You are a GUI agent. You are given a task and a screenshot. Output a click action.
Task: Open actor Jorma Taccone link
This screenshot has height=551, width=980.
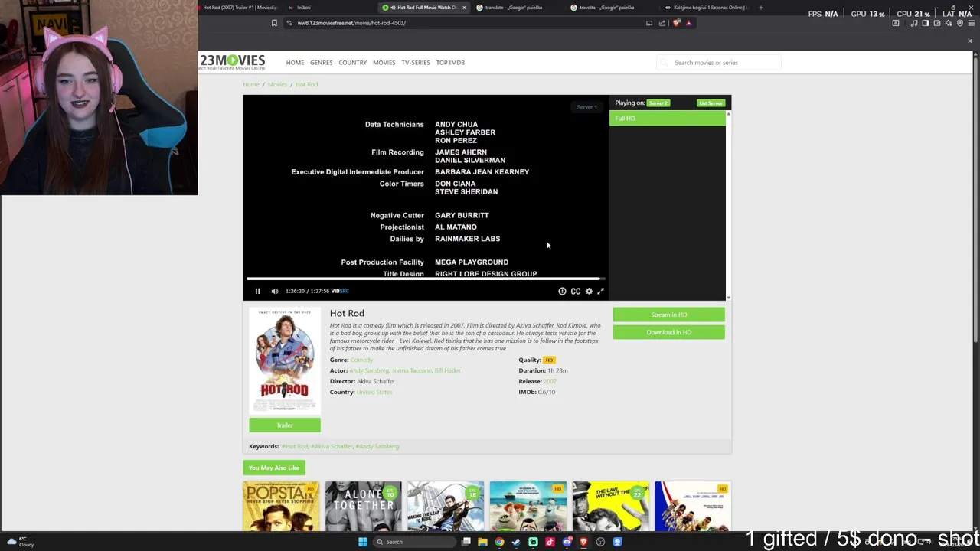click(x=412, y=370)
